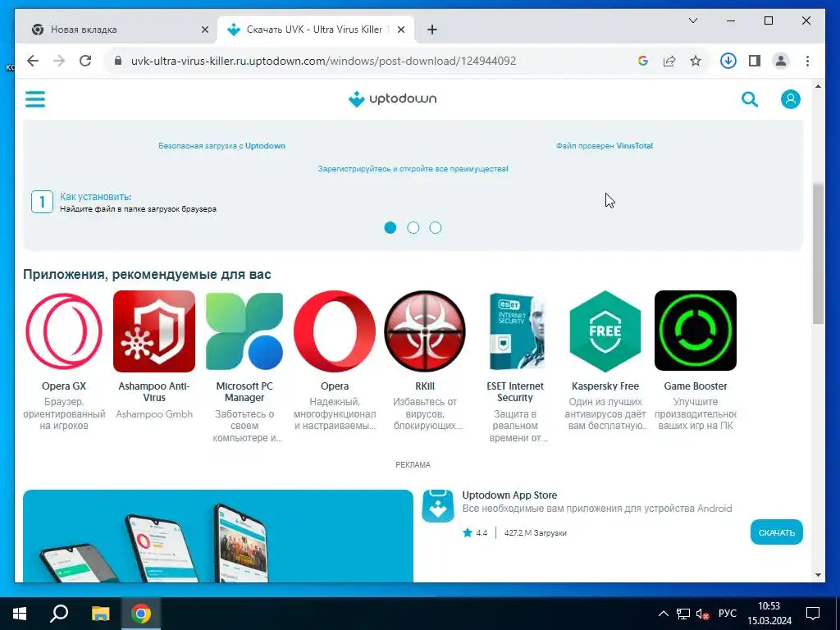Switch keyboard language РУС indicator
Viewport: 840px width, 630px height.
727,614
